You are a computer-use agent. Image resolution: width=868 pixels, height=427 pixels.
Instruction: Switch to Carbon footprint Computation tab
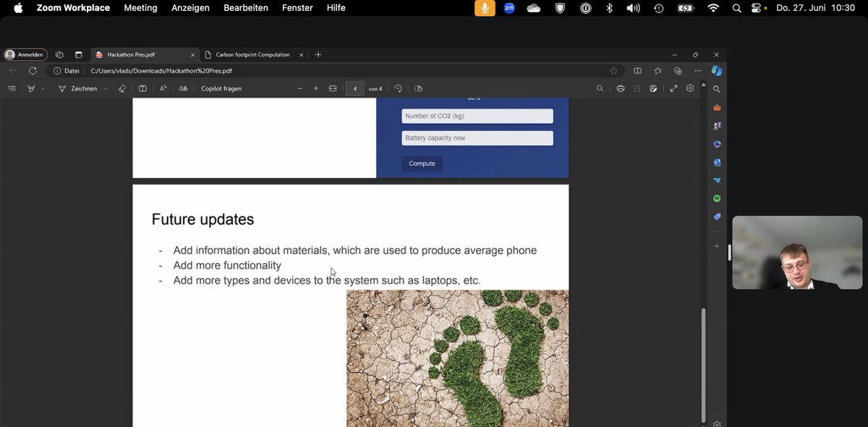[x=252, y=54]
